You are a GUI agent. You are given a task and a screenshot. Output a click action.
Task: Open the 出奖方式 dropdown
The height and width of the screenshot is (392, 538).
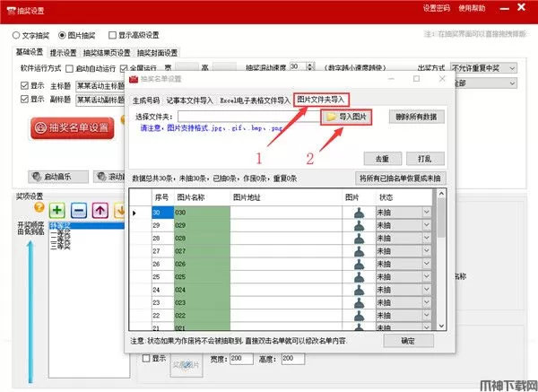[x=487, y=67]
